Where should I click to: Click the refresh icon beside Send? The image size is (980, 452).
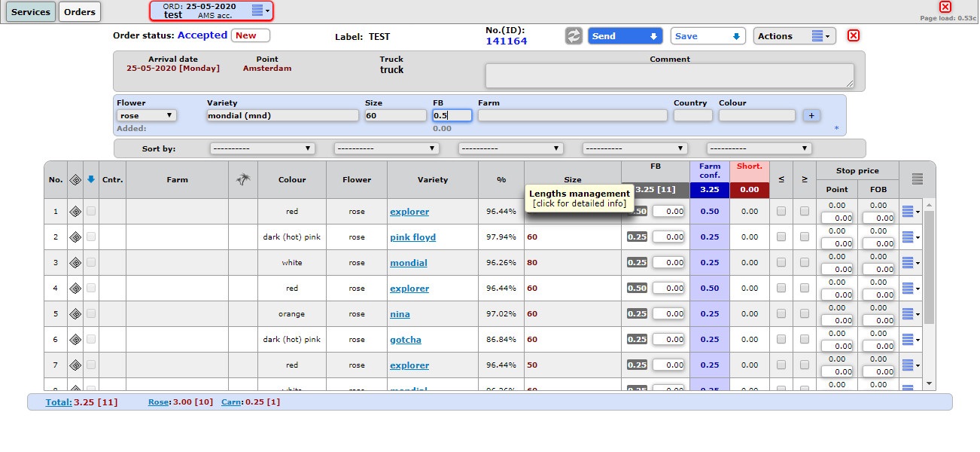(574, 36)
